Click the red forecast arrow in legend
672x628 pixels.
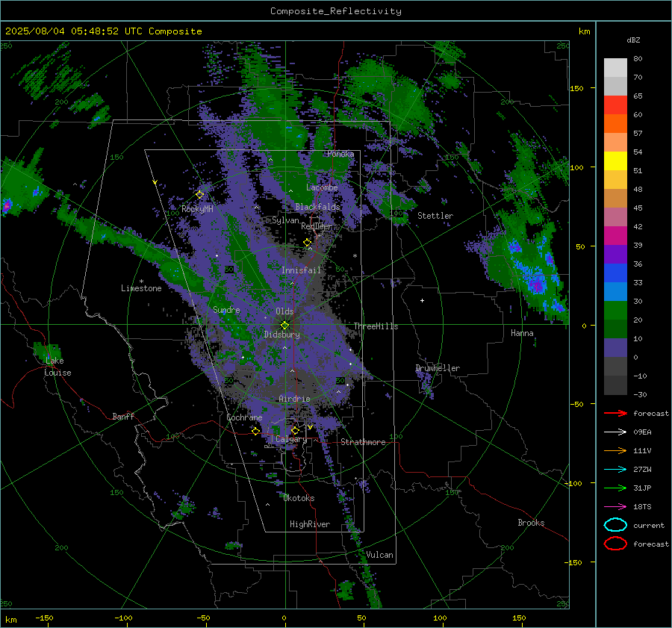(615, 413)
